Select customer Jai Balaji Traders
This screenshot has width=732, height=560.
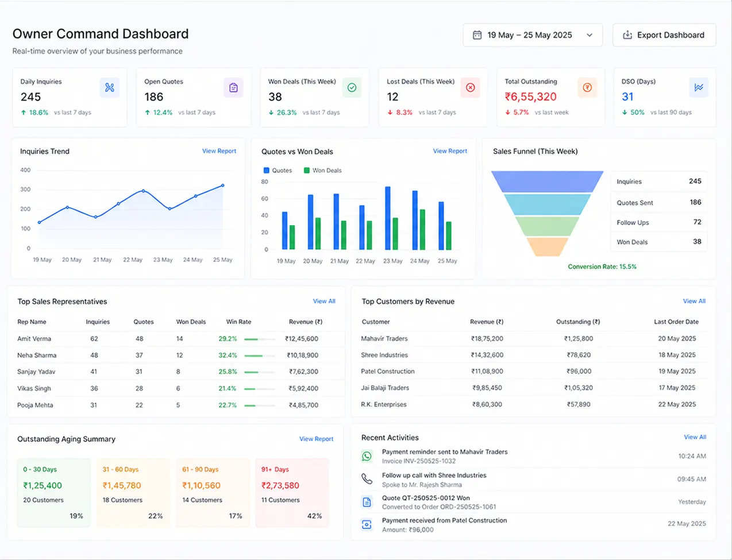point(385,388)
